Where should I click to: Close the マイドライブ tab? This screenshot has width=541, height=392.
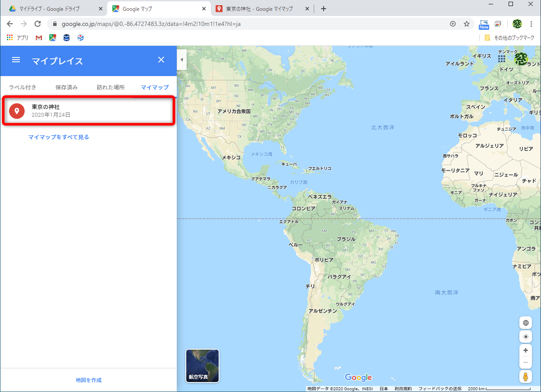point(101,9)
